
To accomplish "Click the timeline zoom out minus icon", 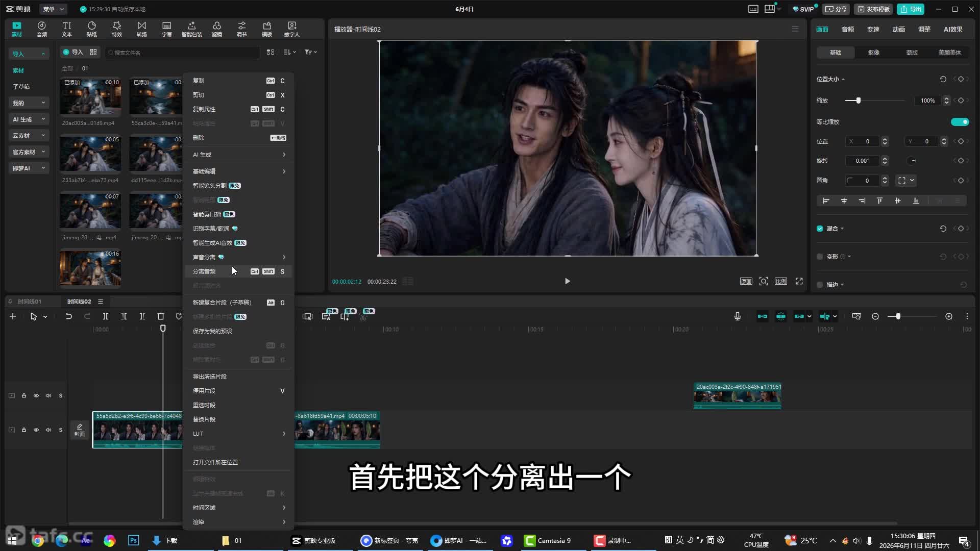I will (x=875, y=316).
